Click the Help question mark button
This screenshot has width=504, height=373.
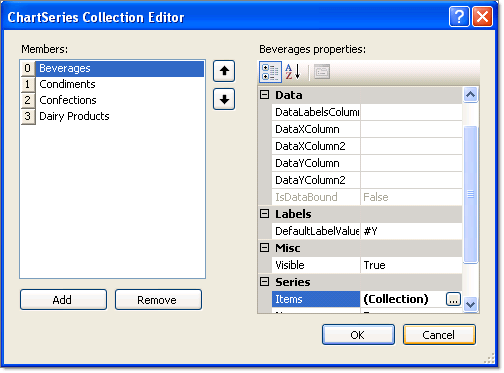click(x=459, y=16)
